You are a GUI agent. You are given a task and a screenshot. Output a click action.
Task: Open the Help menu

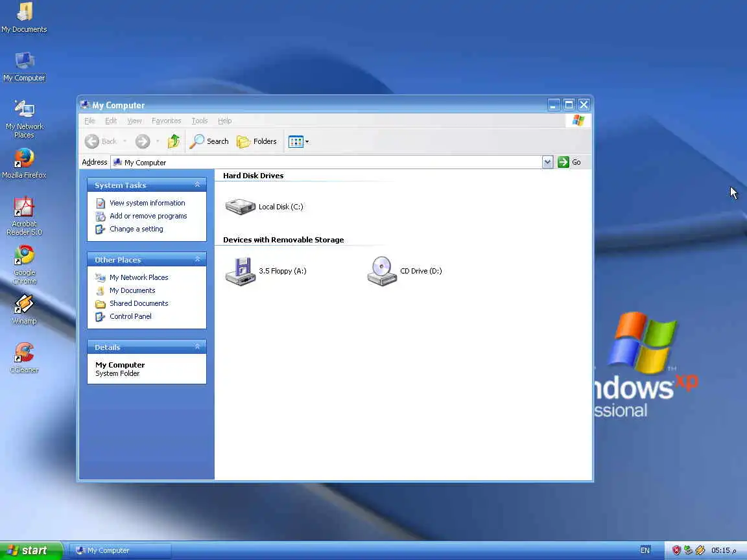point(225,121)
